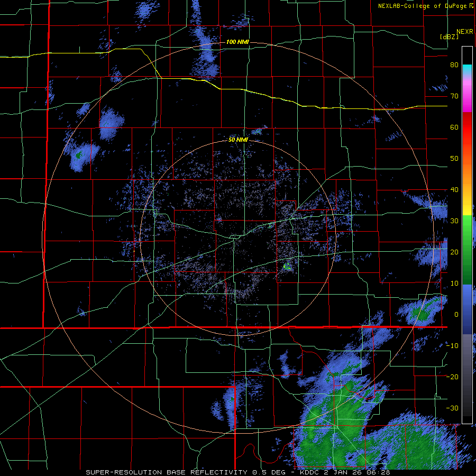This screenshot has height=476, width=476.
Task: Click the 80 value on the dBZ scale
Action: pyautogui.click(x=454, y=65)
